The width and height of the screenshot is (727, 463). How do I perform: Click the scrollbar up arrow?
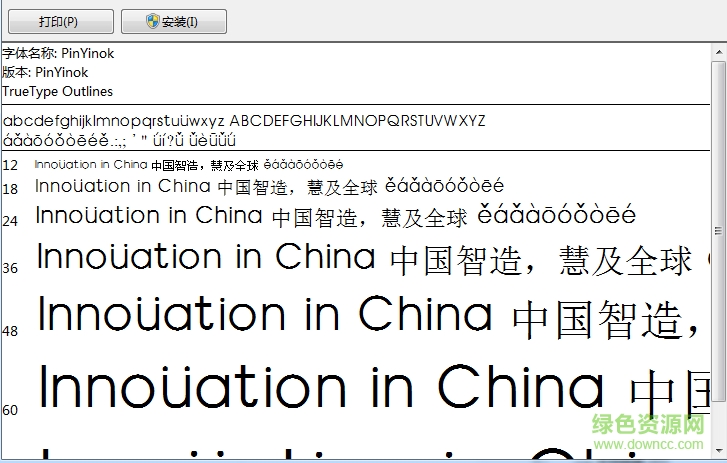pos(719,52)
